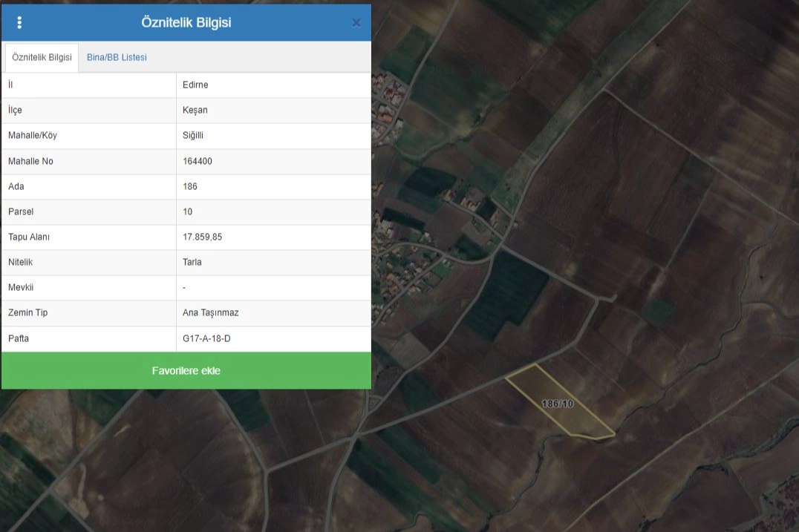Open the three-dot menu in panel header
799x532 pixels.
pyautogui.click(x=19, y=22)
